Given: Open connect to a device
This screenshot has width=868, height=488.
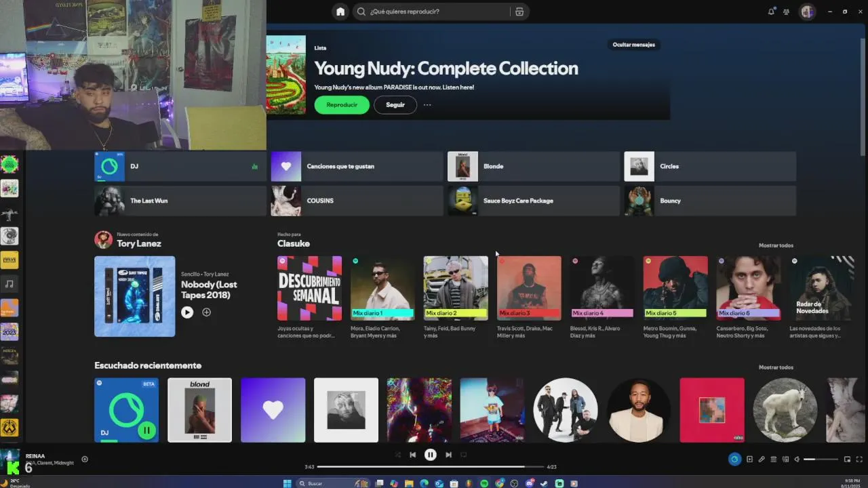Looking at the screenshot, I should (786, 459).
